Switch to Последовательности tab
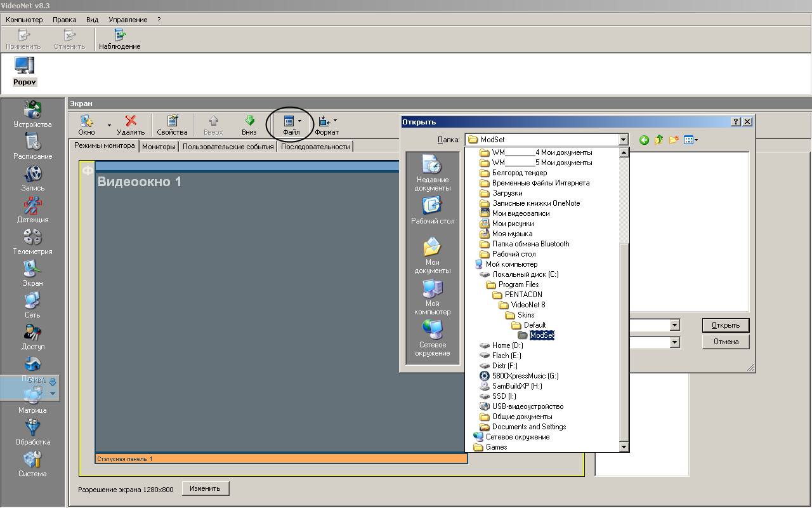Screen dimensions: 812x508 315,147
